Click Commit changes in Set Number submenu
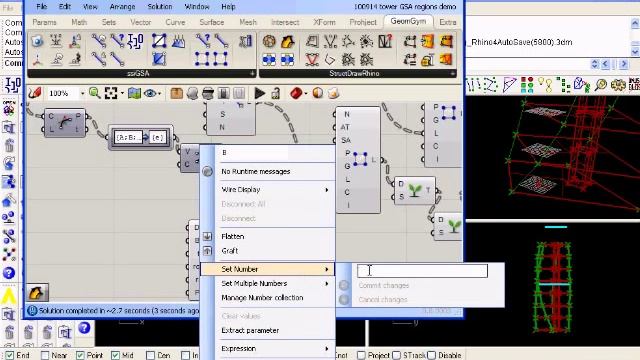The width and height of the screenshot is (640, 360). tap(384, 285)
